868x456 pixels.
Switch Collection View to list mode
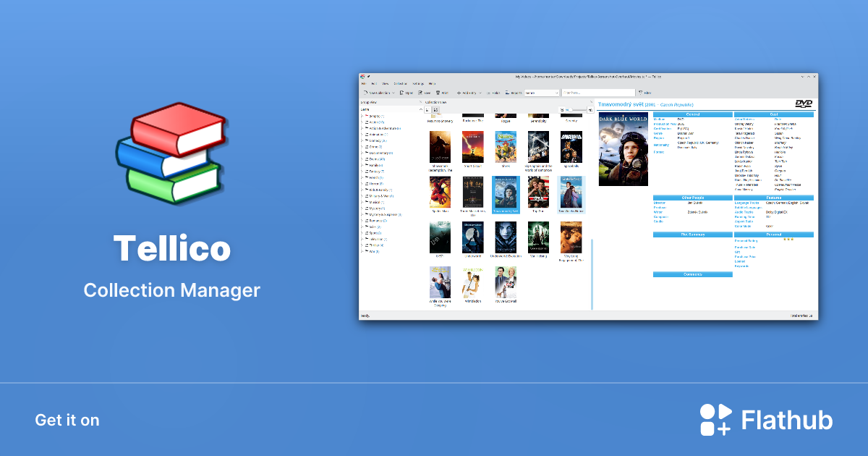pyautogui.click(x=428, y=109)
